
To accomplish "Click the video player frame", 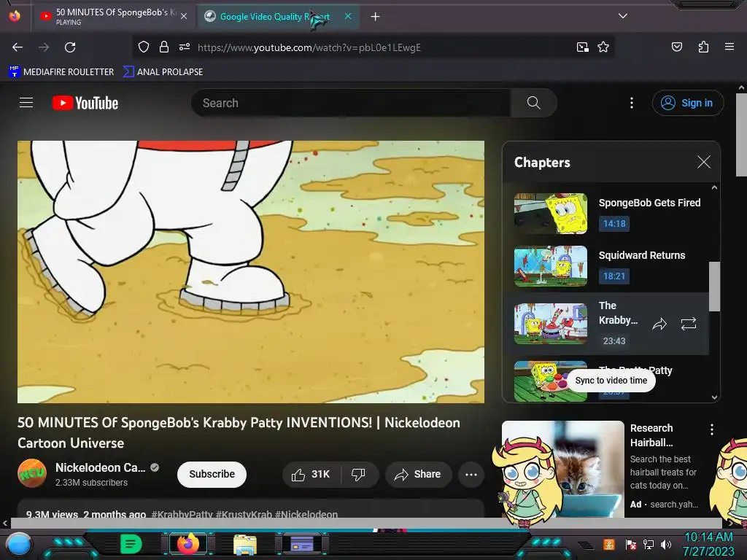I will (251, 272).
